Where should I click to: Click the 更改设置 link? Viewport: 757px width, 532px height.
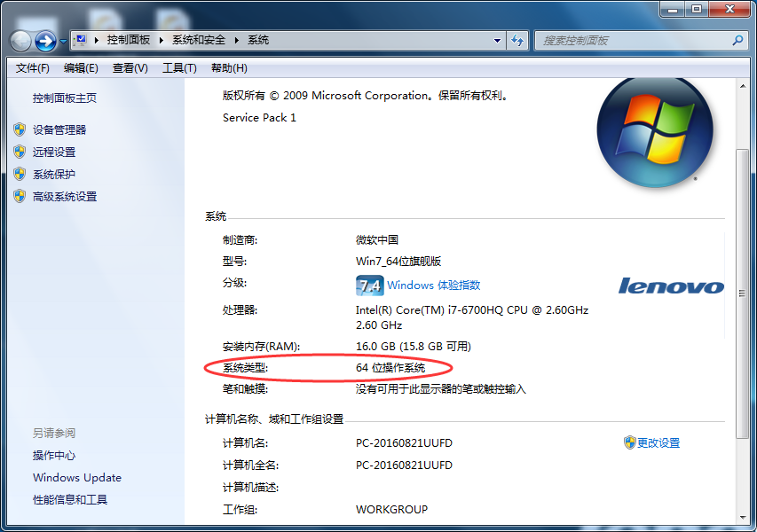point(658,442)
